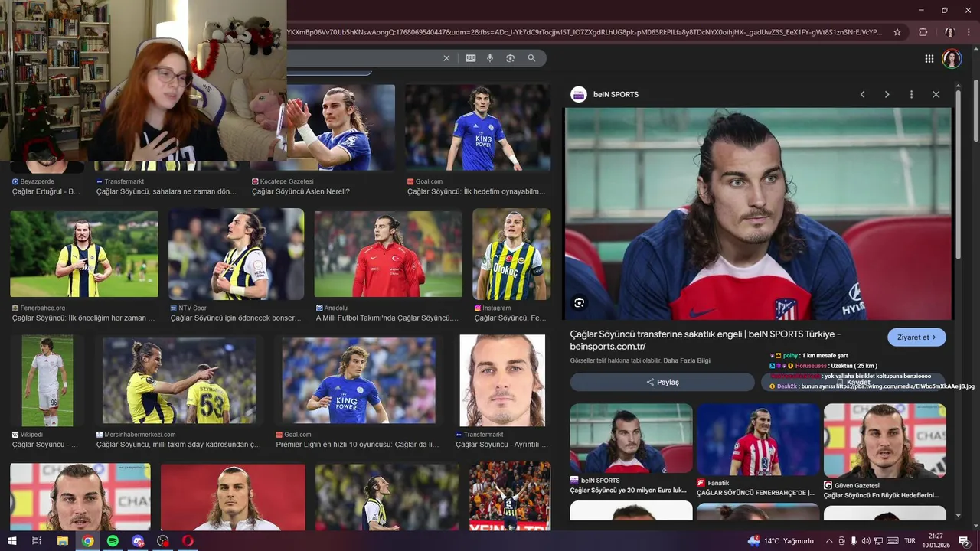Go to the previous image in preview panel

862,94
